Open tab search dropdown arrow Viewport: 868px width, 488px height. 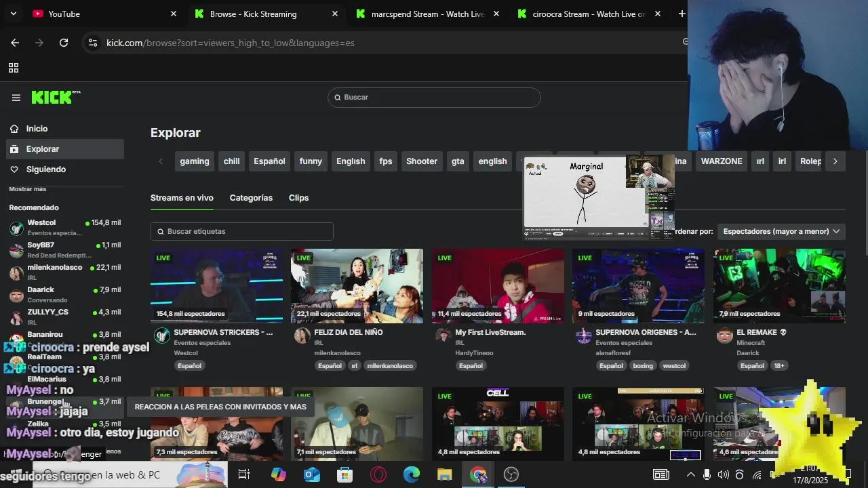pos(13,14)
